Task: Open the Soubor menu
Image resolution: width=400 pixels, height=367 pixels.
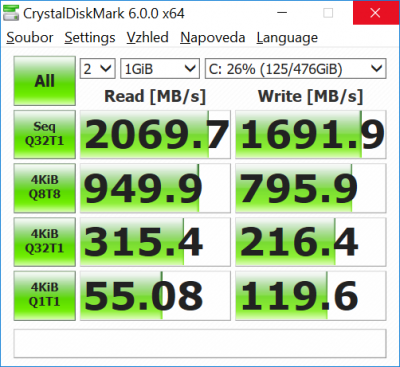Action: point(30,37)
